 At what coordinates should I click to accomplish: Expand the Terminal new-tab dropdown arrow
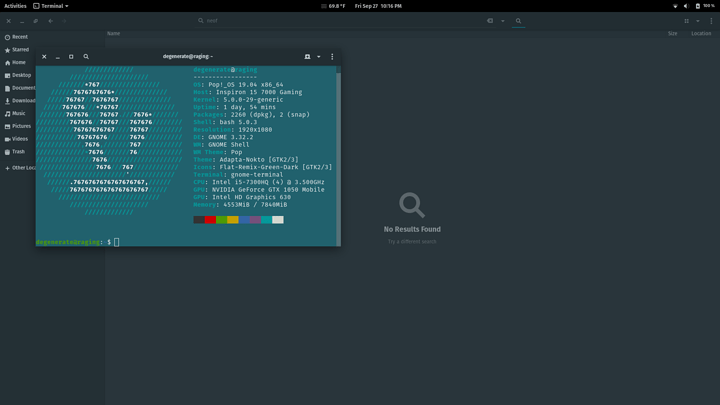click(x=319, y=56)
